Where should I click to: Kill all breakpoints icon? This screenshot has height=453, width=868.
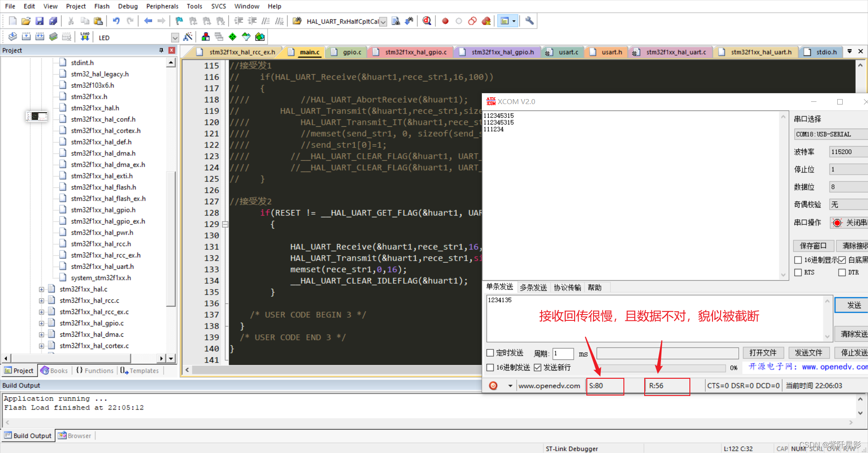(486, 21)
